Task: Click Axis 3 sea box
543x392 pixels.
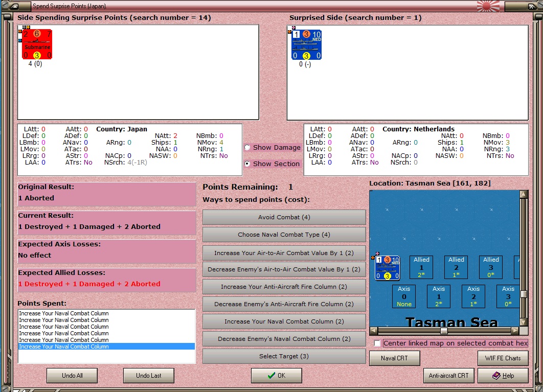Action: pyautogui.click(x=508, y=296)
